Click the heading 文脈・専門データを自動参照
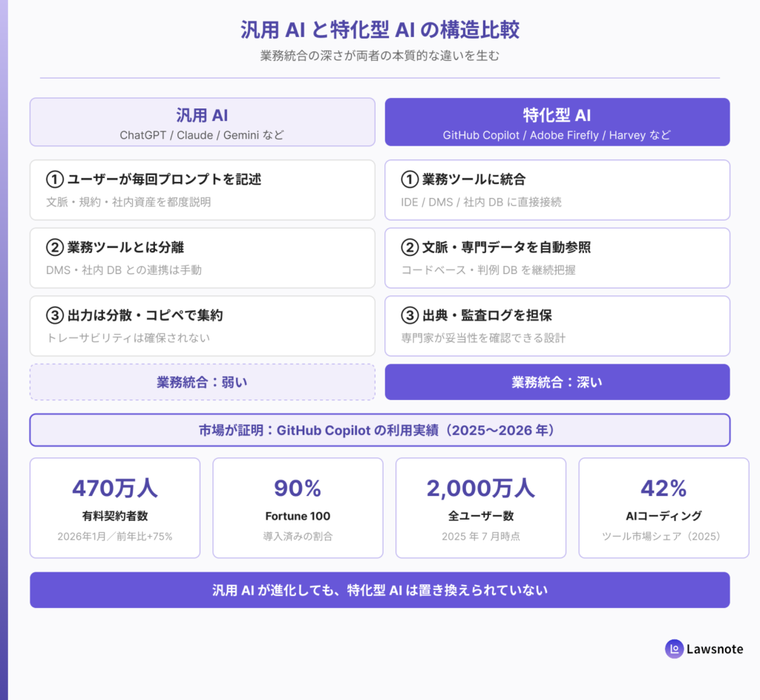Screen dimensions: 760x700 [x=496, y=247]
